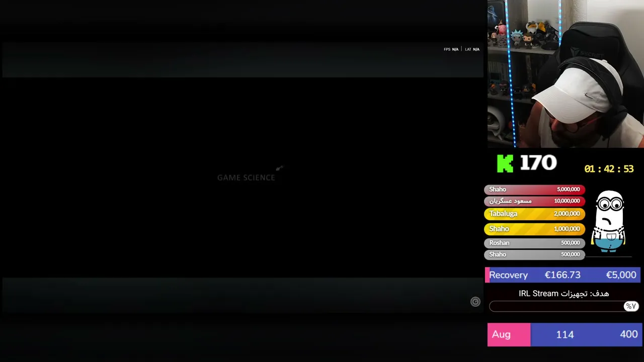Screen dimensions: 644x362
Task: Click the FPS N/A indicator
Action: pos(451,49)
